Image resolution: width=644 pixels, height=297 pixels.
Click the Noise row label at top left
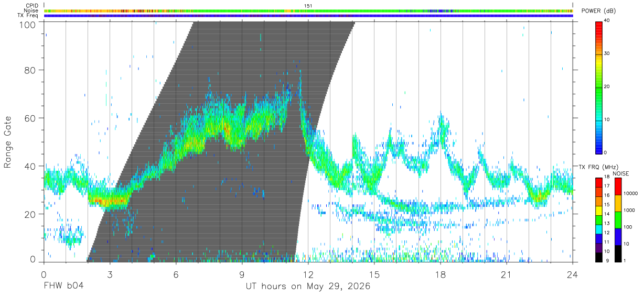point(31,10)
